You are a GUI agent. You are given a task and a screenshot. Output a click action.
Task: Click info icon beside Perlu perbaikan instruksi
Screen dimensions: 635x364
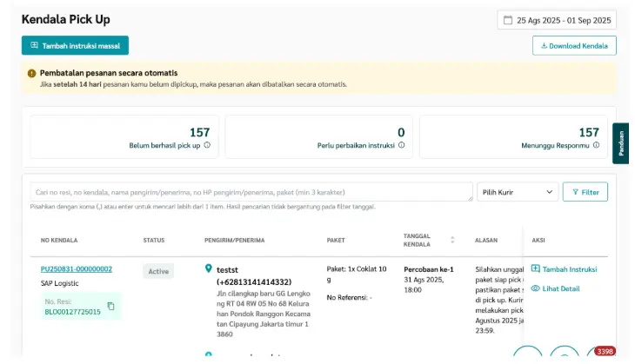tap(401, 145)
